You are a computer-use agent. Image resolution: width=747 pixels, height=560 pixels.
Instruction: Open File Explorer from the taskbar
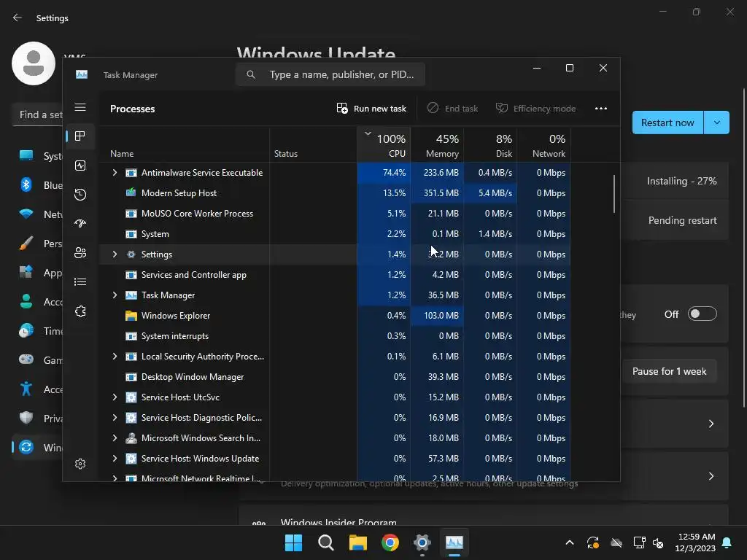coord(357,542)
